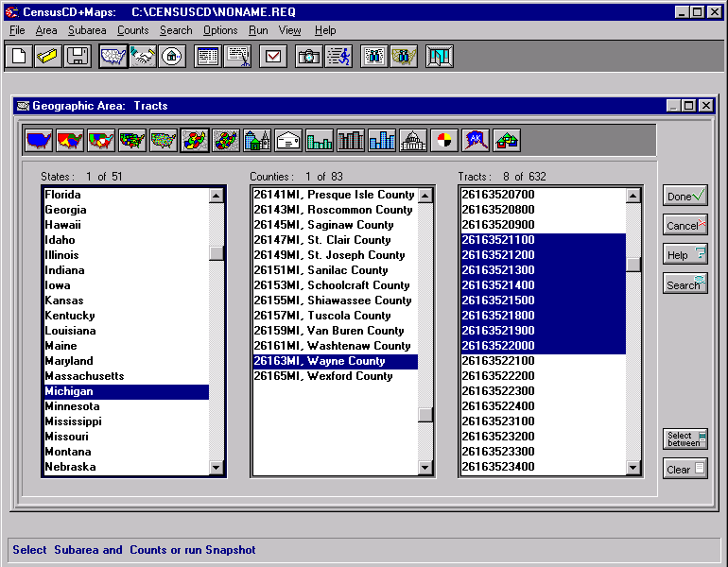The height and width of the screenshot is (567, 728).
Task: Click the AK Alaska geography icon
Action: point(475,141)
